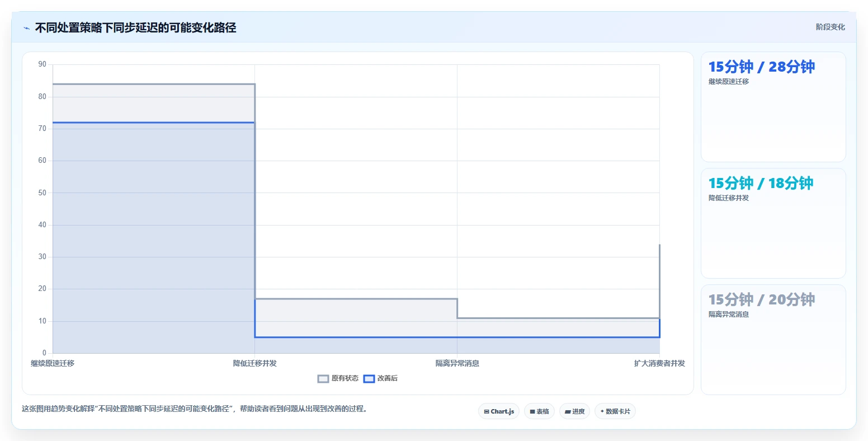Select the 进度 tag button

(574, 411)
